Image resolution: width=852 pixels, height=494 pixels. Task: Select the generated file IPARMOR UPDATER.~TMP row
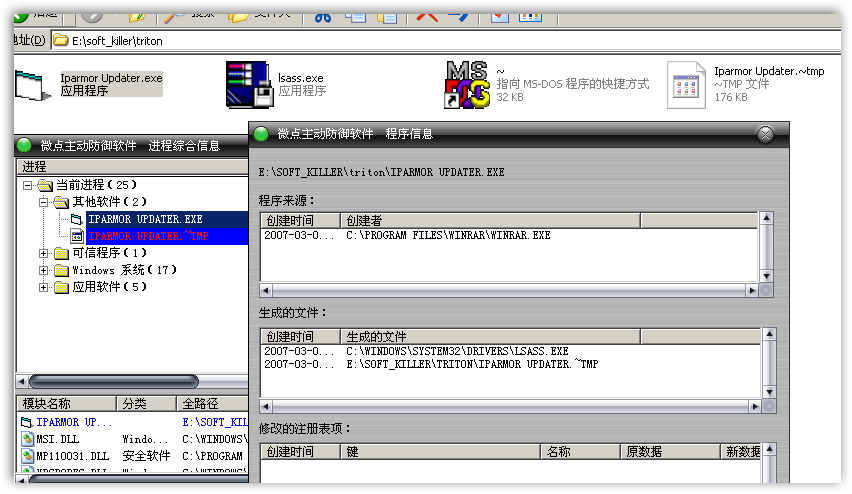pos(509,364)
